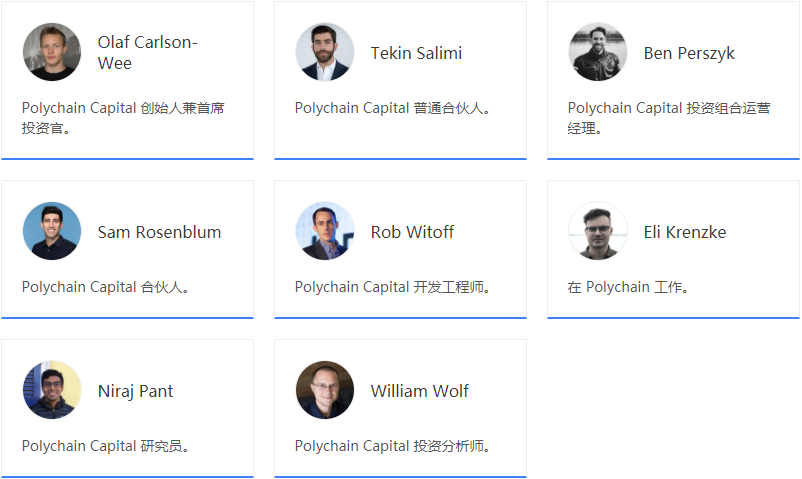Select the Sam Rosenblum name
This screenshot has height=479, width=802.
click(x=159, y=232)
